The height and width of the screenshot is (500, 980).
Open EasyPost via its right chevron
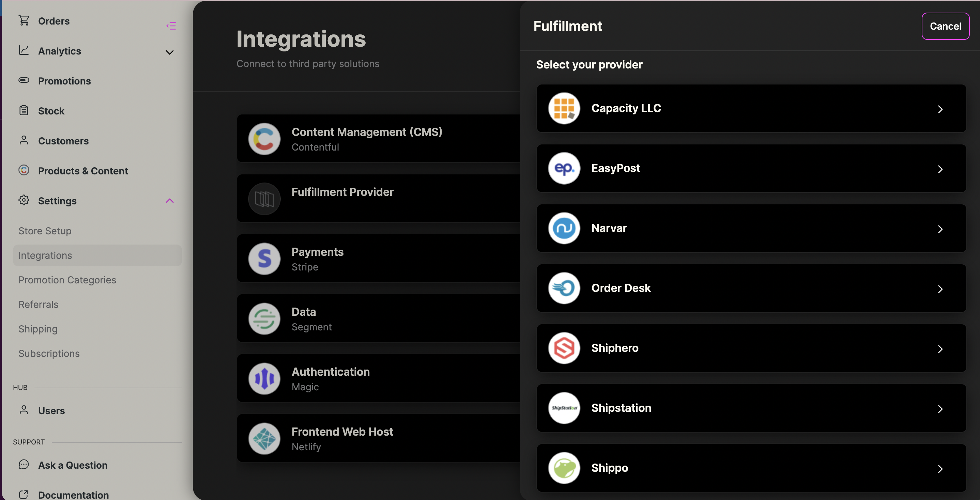pos(940,169)
